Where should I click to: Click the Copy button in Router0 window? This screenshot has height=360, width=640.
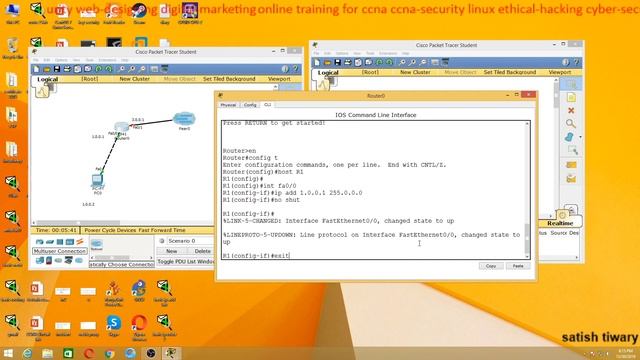pos(491,266)
